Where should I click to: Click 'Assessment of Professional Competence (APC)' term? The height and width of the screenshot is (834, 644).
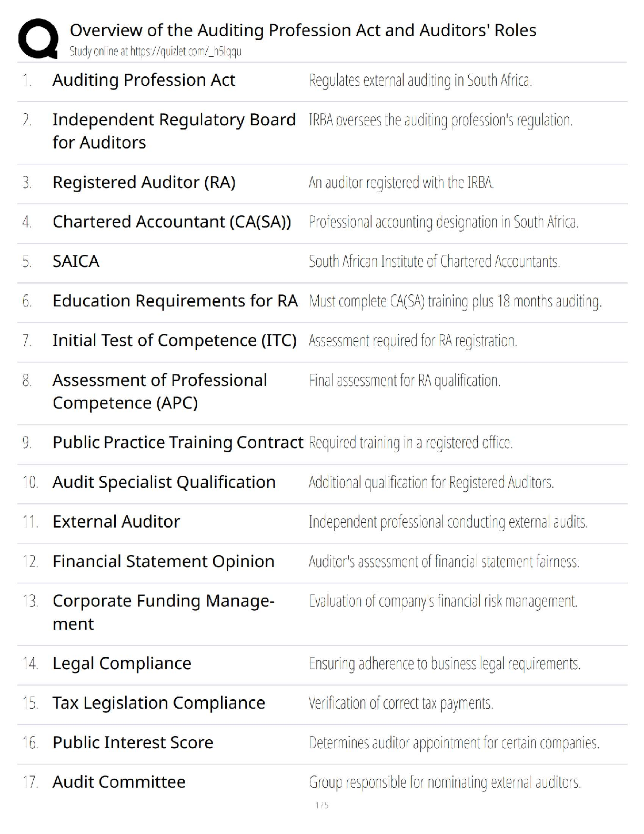coord(159,391)
